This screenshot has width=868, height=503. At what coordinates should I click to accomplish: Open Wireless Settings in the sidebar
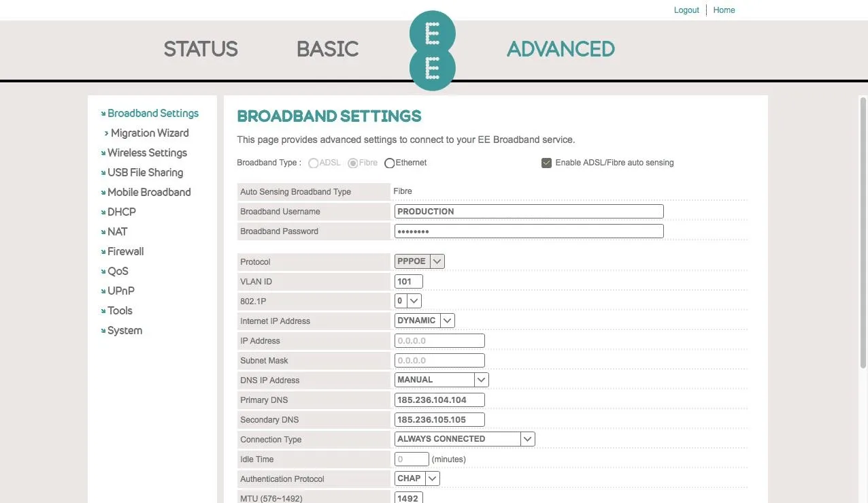point(147,152)
